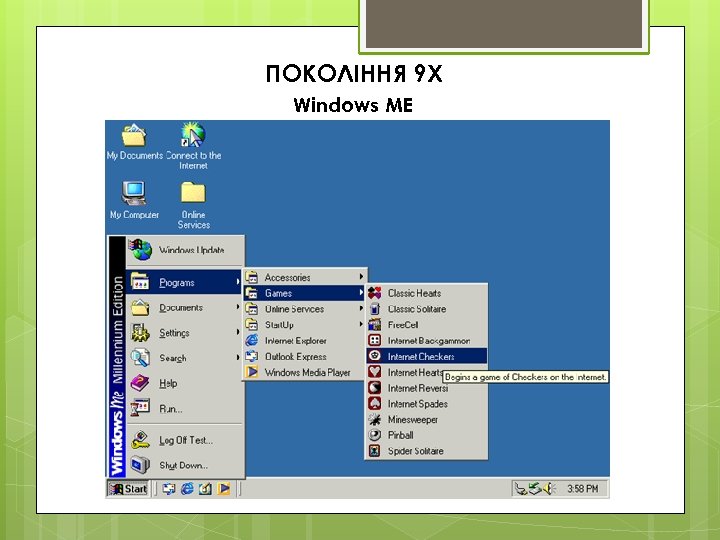Open My Computer desktop icon
The image size is (720, 540).
pyautogui.click(x=134, y=200)
